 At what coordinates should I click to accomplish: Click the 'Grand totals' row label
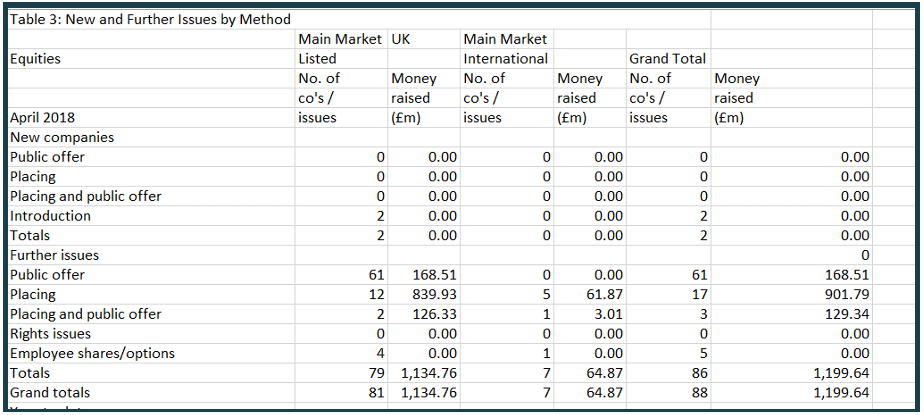pyautogui.click(x=50, y=393)
